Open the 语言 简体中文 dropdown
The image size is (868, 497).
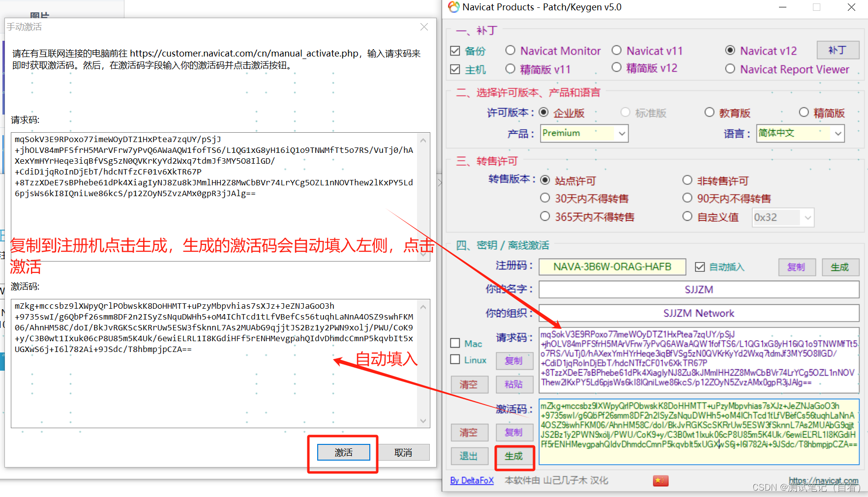tap(800, 133)
